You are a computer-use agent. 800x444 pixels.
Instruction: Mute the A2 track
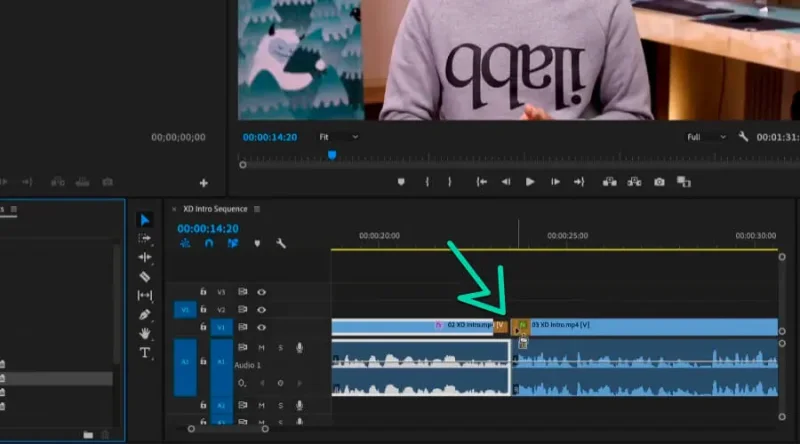click(262, 406)
